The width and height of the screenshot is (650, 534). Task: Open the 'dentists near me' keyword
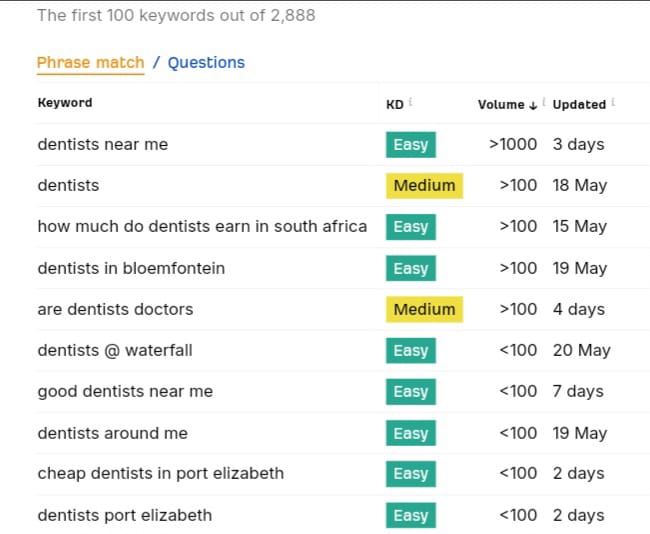pyautogui.click(x=103, y=144)
